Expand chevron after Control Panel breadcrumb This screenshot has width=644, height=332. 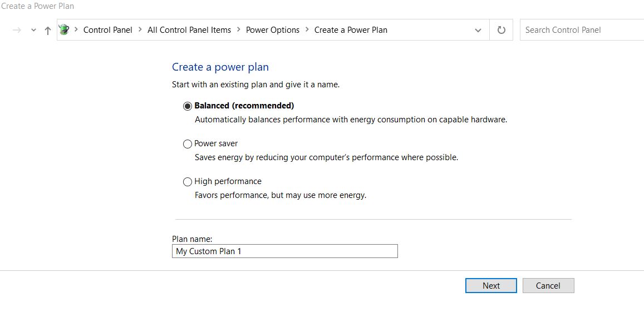[x=140, y=29]
